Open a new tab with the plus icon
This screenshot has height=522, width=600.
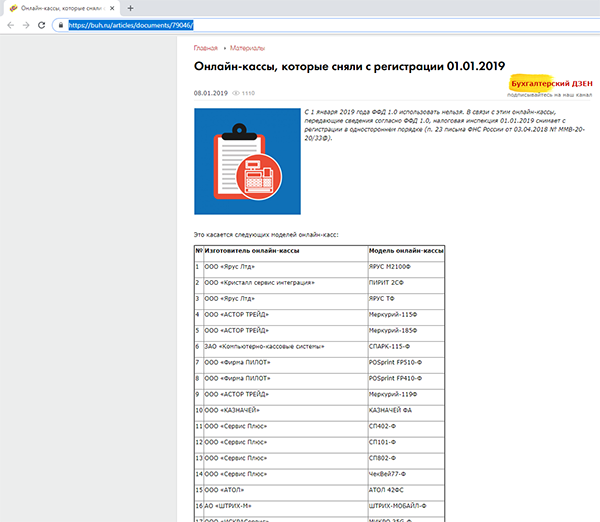130,8
